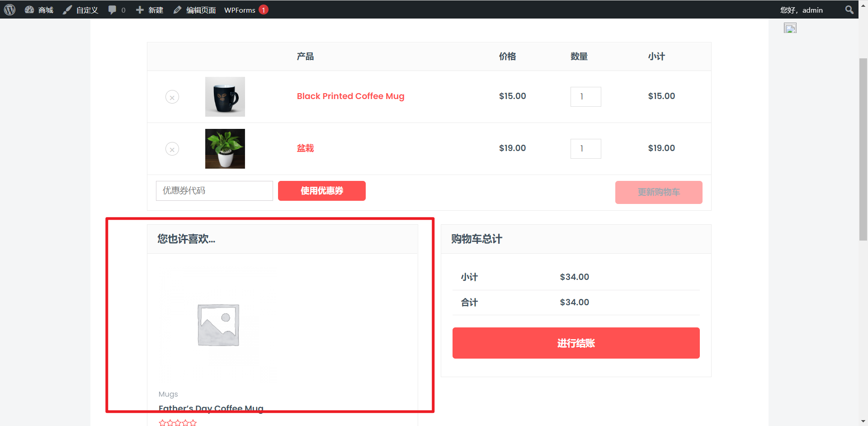Open the Black Printed Coffee Mug link
The width and height of the screenshot is (868, 426).
pos(350,96)
